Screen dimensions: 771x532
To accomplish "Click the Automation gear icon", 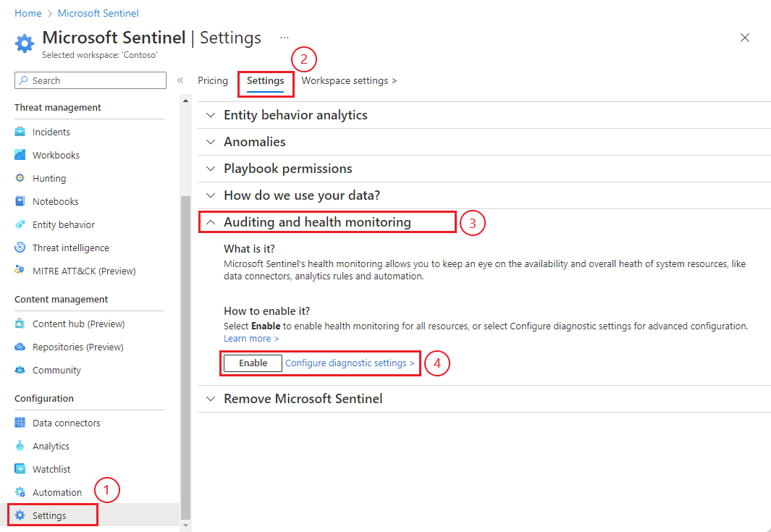I will 20,492.
